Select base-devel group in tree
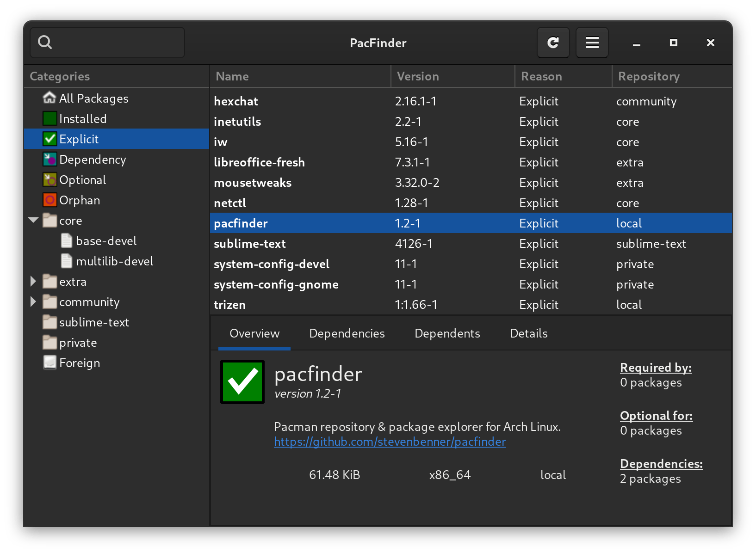 pos(106,241)
